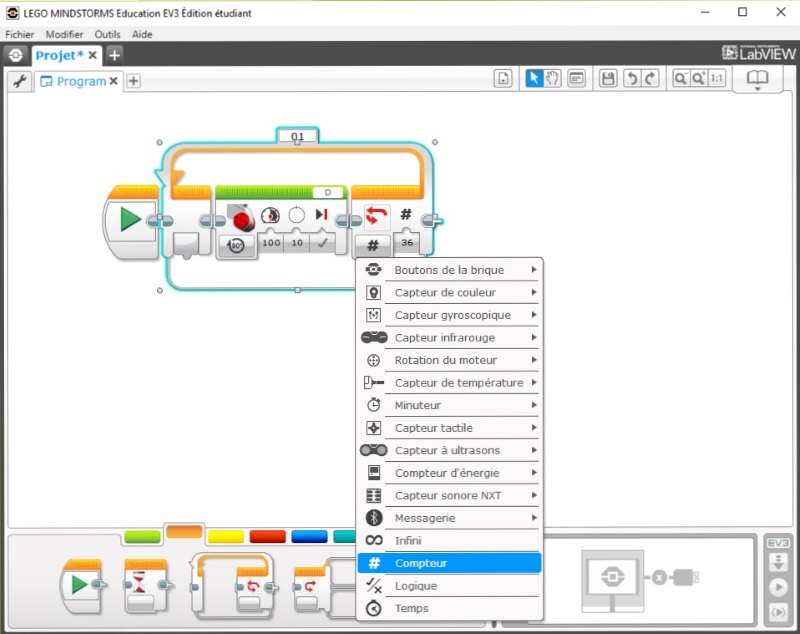Open Capteur sonore NXT submenu
Viewport: 800px width, 634px height.
coord(449,495)
